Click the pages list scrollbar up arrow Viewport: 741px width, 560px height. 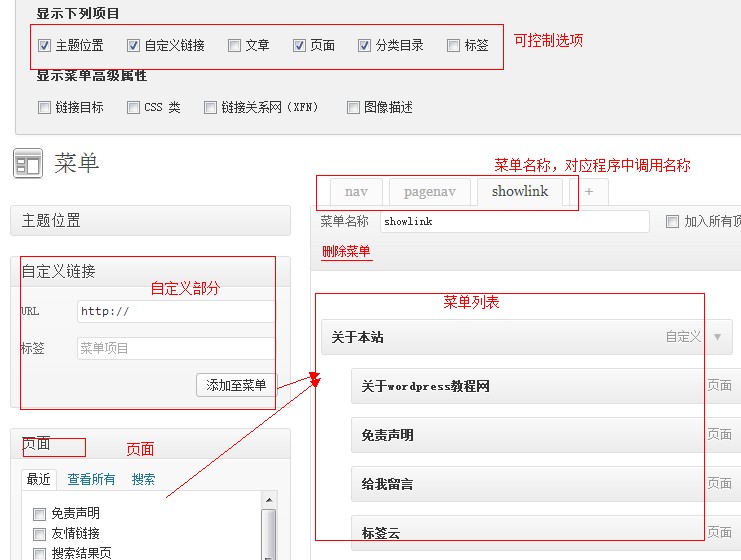tap(268, 500)
